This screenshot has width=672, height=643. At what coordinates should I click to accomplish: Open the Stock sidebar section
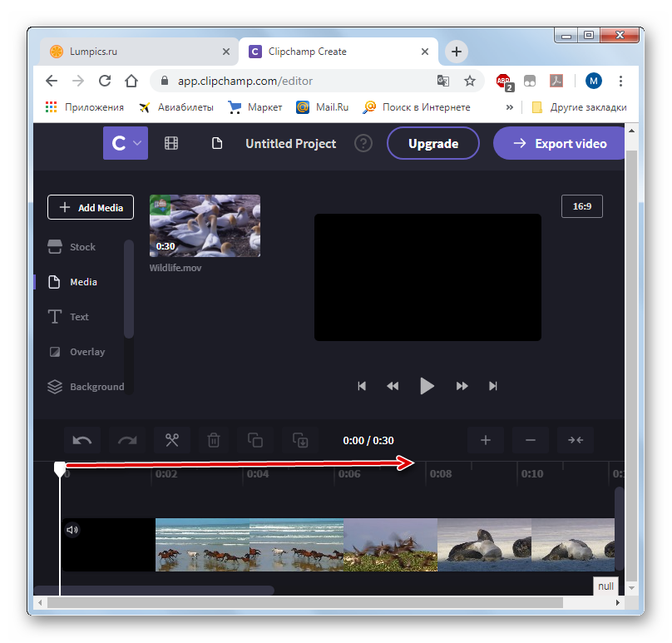pos(82,247)
